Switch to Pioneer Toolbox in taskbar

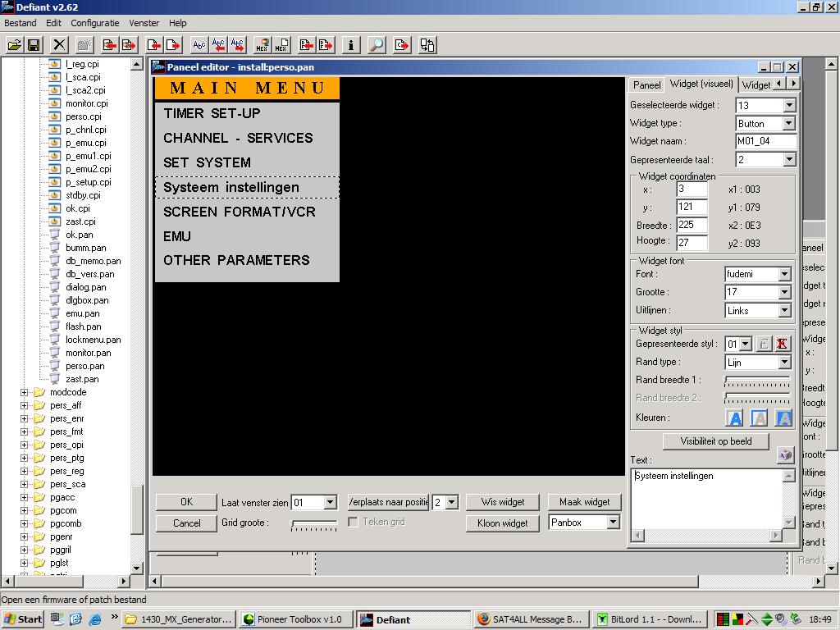coord(295,619)
